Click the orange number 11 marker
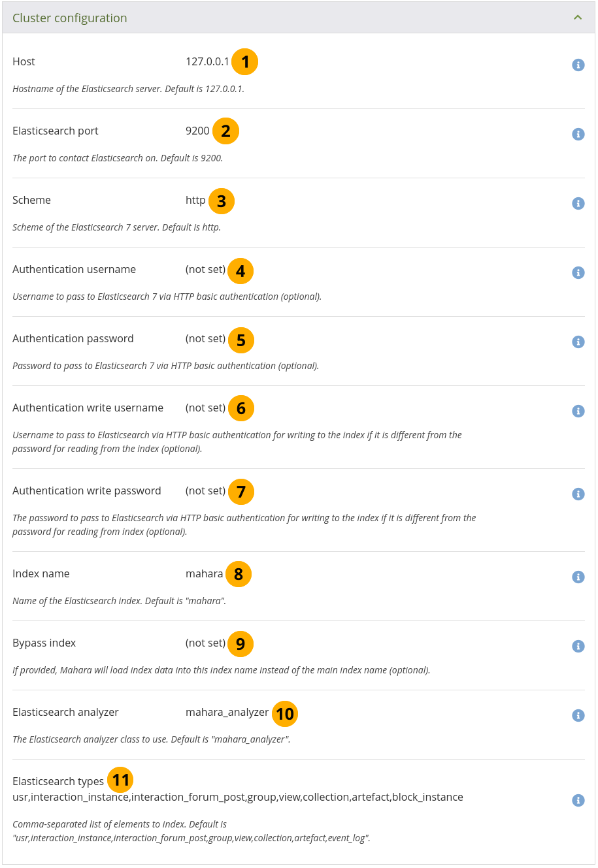The width and height of the screenshot is (598, 868). (120, 780)
